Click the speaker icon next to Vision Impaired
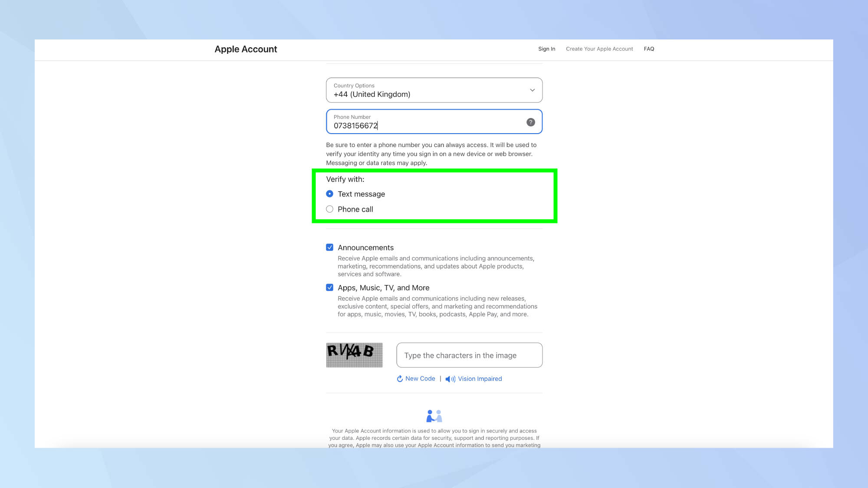The height and width of the screenshot is (488, 868). 450,379
